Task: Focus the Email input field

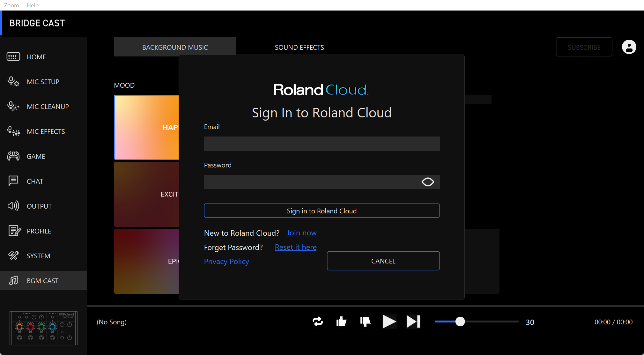Action: click(322, 144)
